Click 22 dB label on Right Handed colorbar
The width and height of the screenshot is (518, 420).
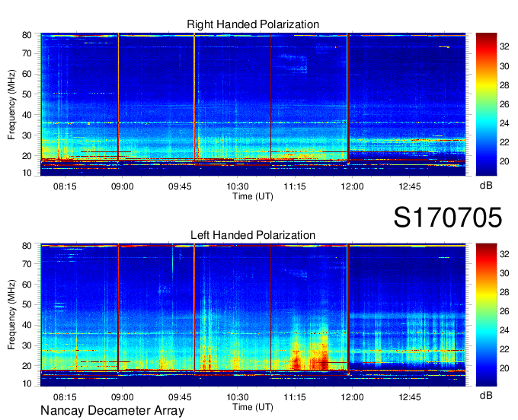[504, 142]
